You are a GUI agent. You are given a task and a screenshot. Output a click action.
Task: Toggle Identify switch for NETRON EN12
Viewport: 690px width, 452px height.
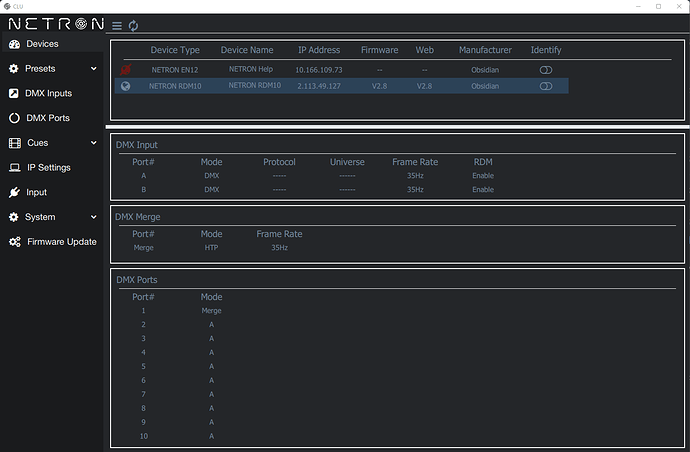pyautogui.click(x=546, y=70)
